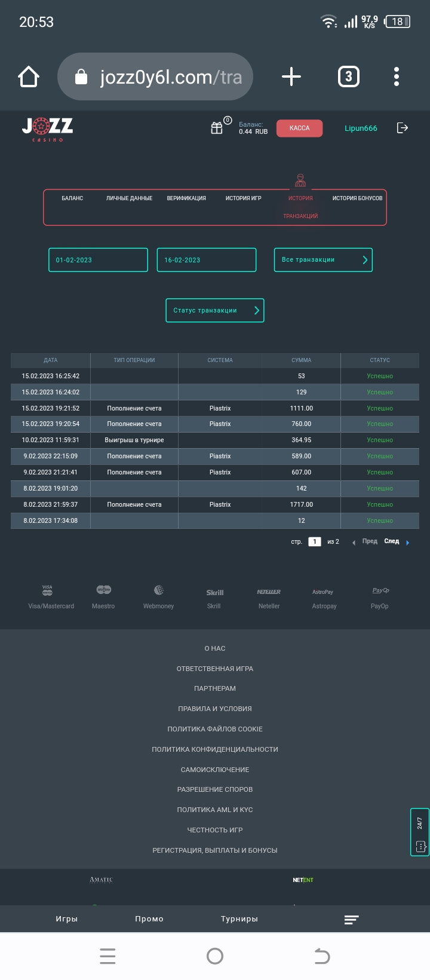Open Промо in the bottom bar

149,919
